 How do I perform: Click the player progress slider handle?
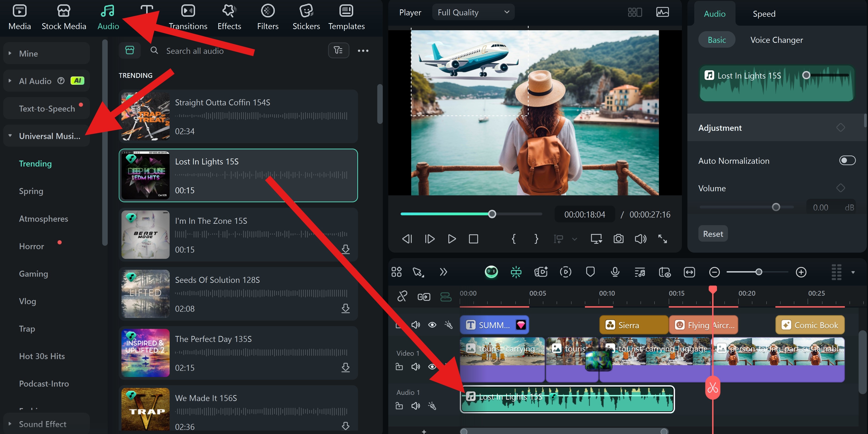point(492,214)
